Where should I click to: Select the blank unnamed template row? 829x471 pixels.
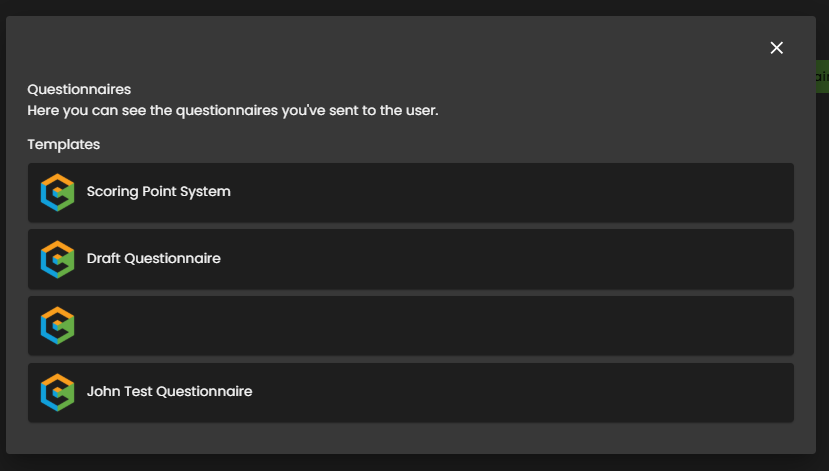click(x=410, y=326)
